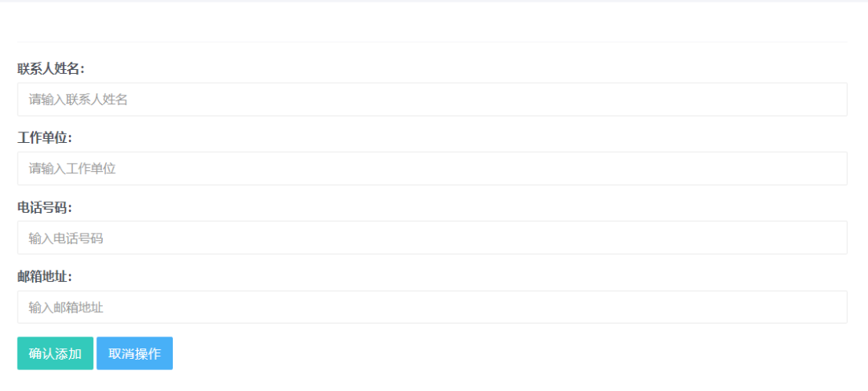The height and width of the screenshot is (391, 868).
Task: Click placeholder text 输入电话号码
Action: tap(66, 238)
